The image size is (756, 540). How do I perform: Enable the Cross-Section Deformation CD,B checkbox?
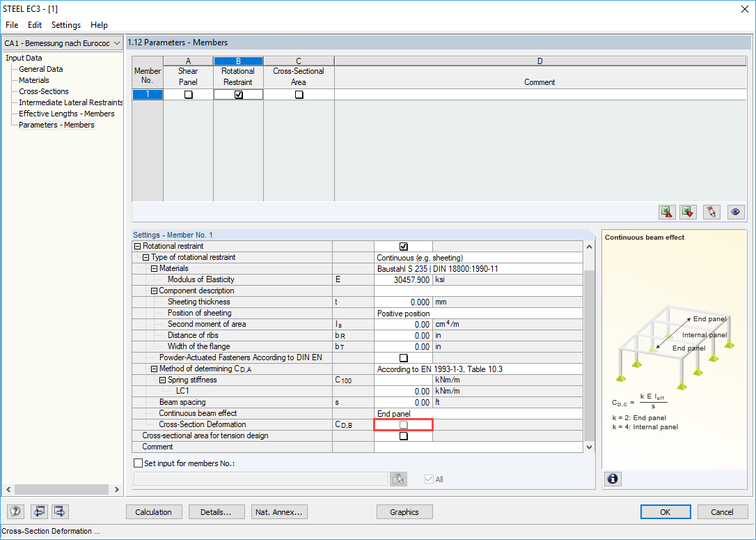(x=404, y=424)
